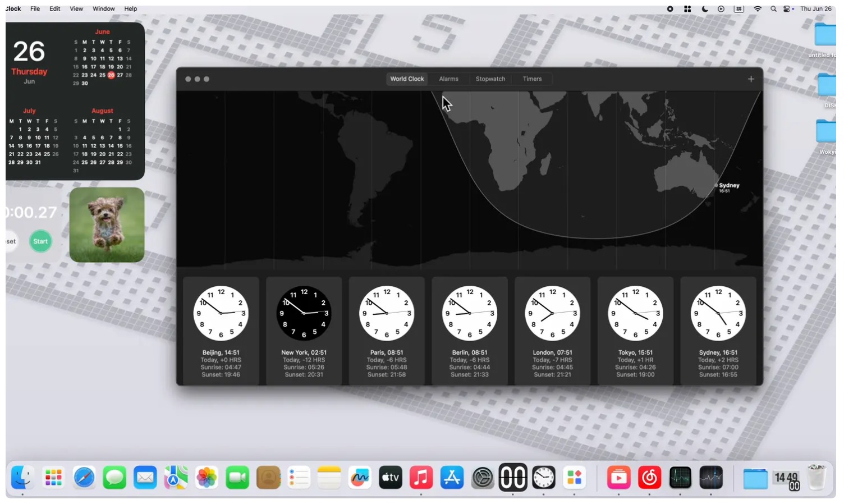This screenshot has width=844, height=504.
Task: Open the Edit menu
Action: click(54, 9)
